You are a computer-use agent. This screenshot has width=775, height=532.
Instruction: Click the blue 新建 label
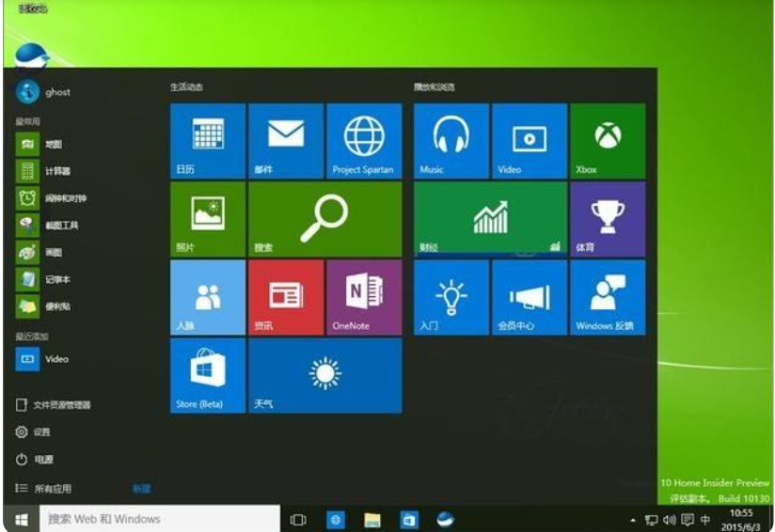tap(141, 489)
